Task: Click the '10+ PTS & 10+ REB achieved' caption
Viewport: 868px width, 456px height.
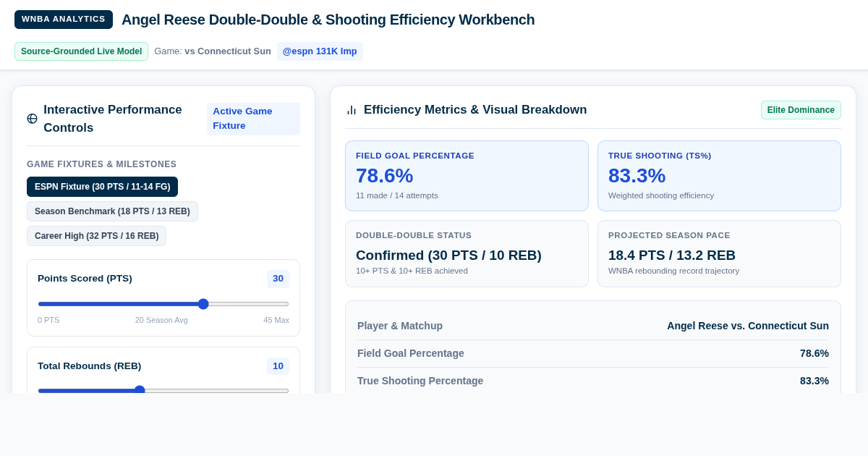Action: [412, 271]
